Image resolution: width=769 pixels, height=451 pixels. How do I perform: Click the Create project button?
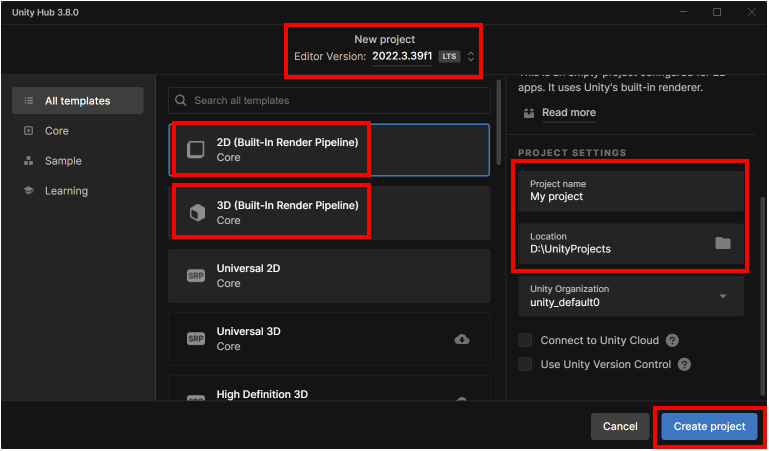(709, 426)
